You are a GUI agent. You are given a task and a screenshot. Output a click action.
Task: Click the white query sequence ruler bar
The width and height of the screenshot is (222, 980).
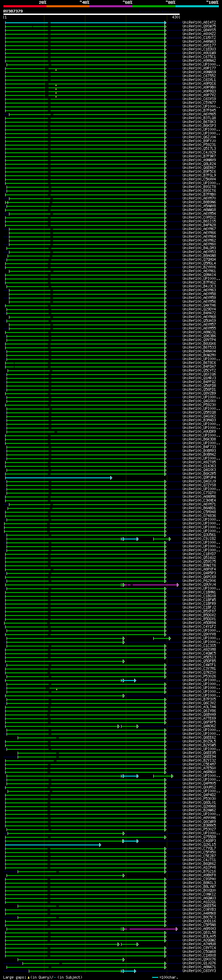click(92, 14)
